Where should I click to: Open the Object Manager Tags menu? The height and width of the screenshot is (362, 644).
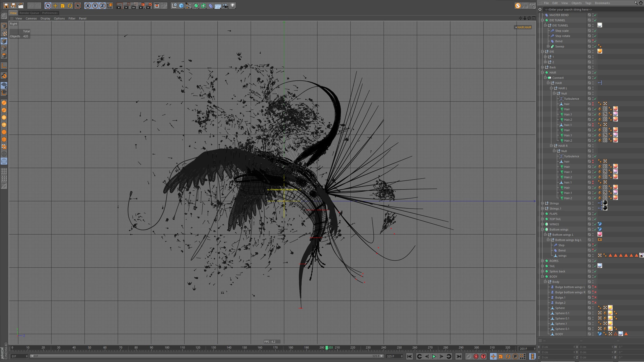pyautogui.click(x=588, y=3)
